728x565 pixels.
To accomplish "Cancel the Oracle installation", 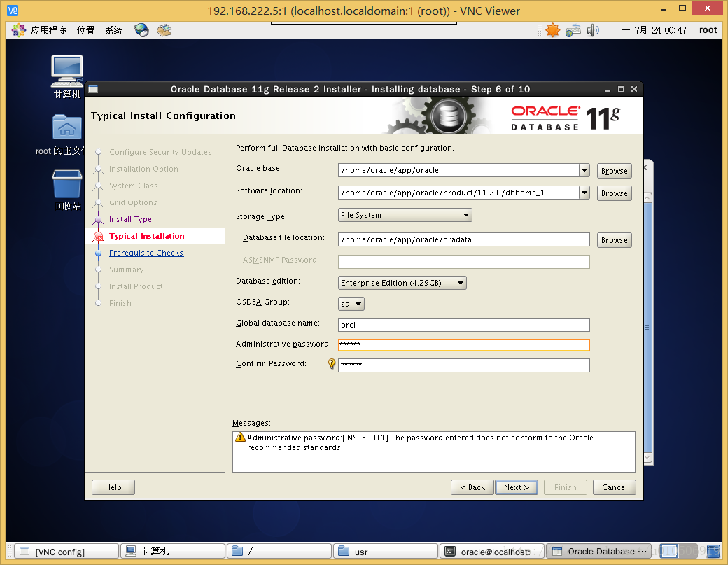I will (615, 487).
